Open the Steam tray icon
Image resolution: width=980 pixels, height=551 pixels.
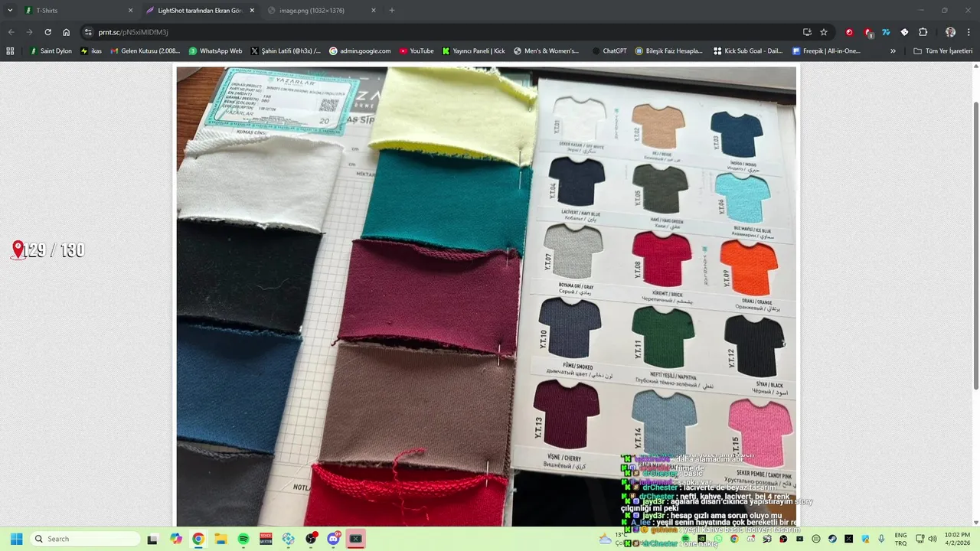(832, 539)
